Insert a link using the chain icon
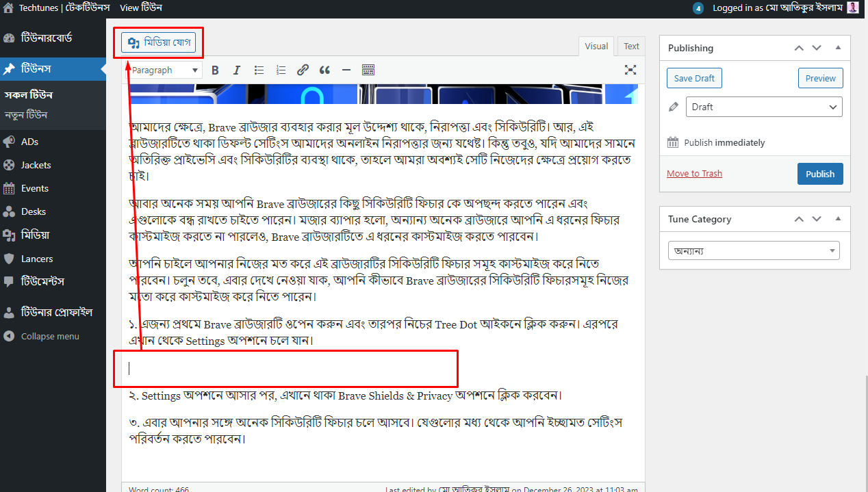 [303, 69]
